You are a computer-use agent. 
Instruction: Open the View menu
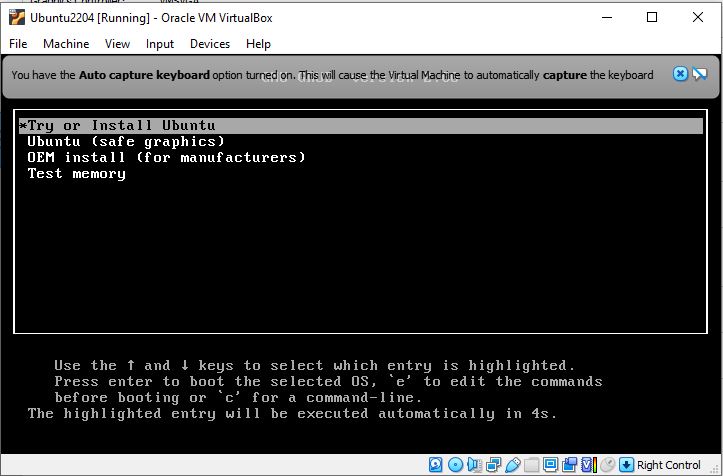[x=117, y=44]
